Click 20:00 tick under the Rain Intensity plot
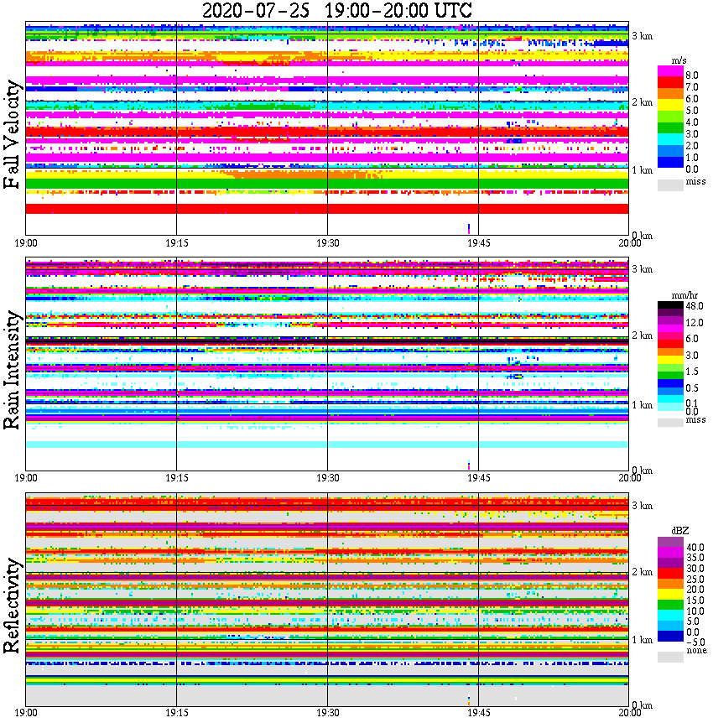 coord(629,478)
